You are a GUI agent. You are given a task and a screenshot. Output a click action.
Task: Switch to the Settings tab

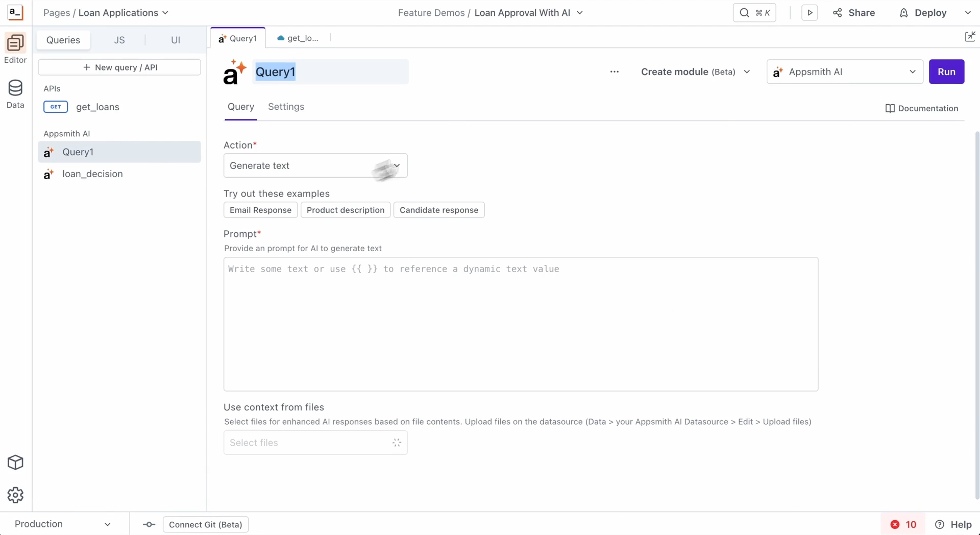(x=286, y=107)
